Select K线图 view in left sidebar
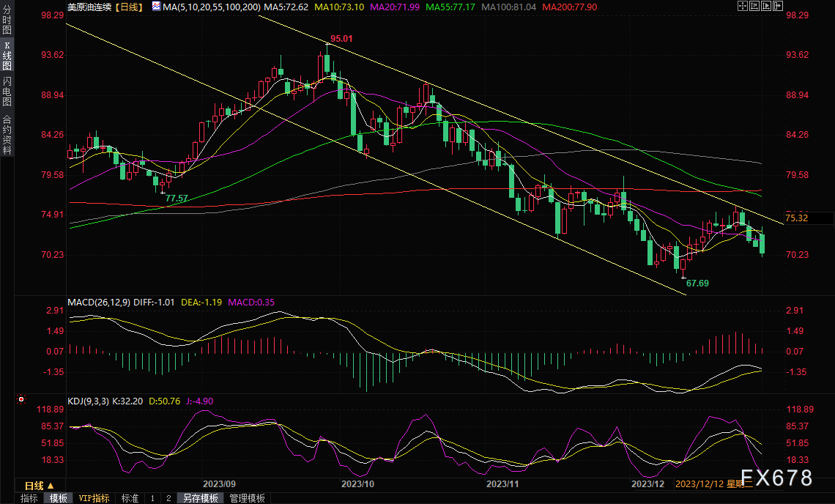 coord(7,56)
